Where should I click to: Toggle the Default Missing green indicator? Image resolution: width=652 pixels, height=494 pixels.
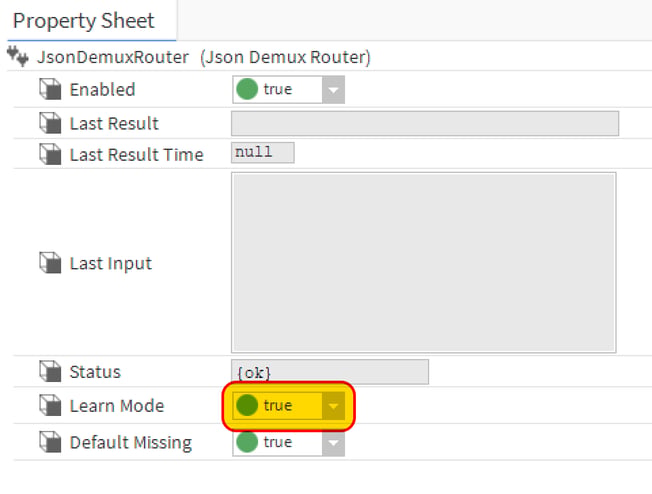point(247,442)
